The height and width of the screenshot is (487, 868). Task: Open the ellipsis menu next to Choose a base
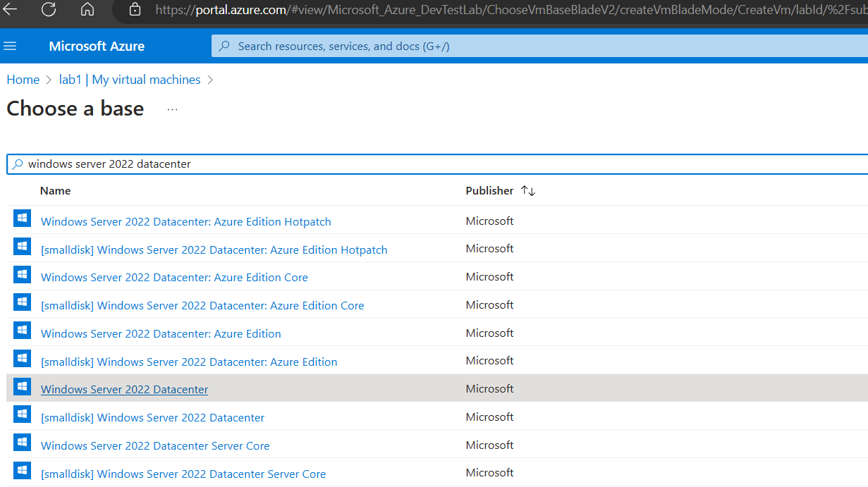(x=171, y=109)
